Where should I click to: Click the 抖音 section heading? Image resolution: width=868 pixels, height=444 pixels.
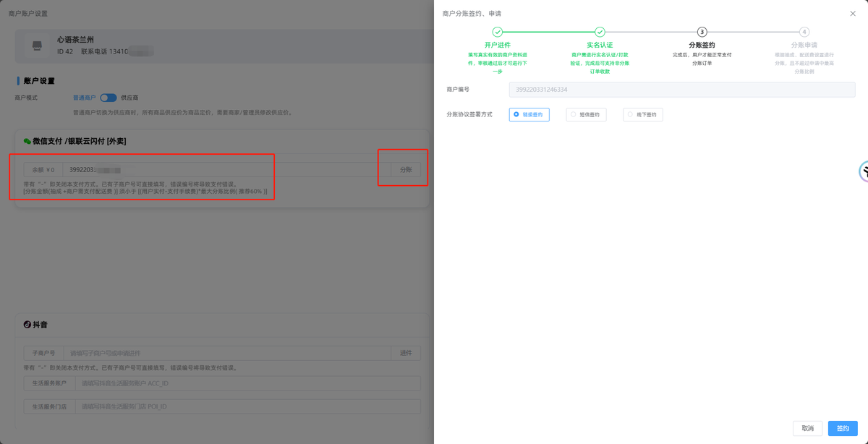[x=40, y=325]
